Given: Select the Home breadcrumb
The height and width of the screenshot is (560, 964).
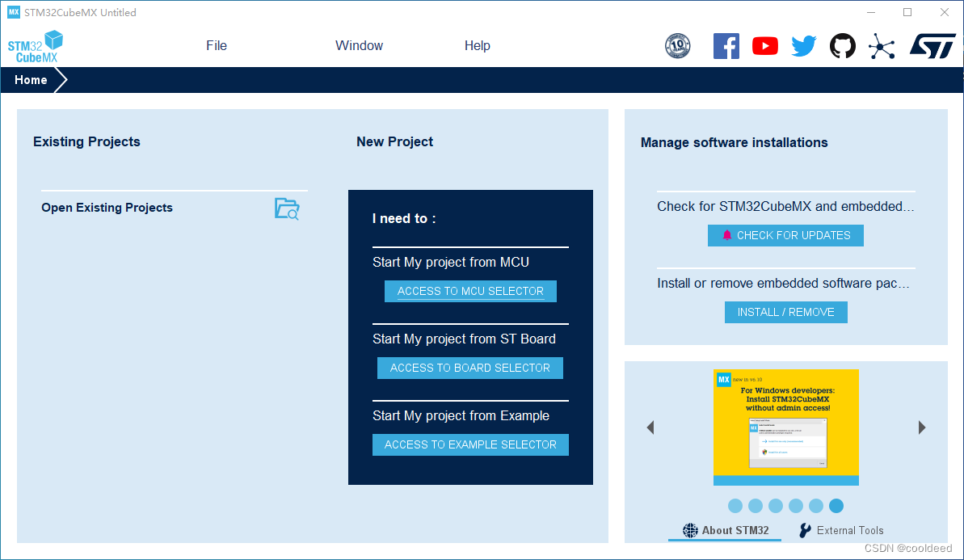Looking at the screenshot, I should coord(31,80).
